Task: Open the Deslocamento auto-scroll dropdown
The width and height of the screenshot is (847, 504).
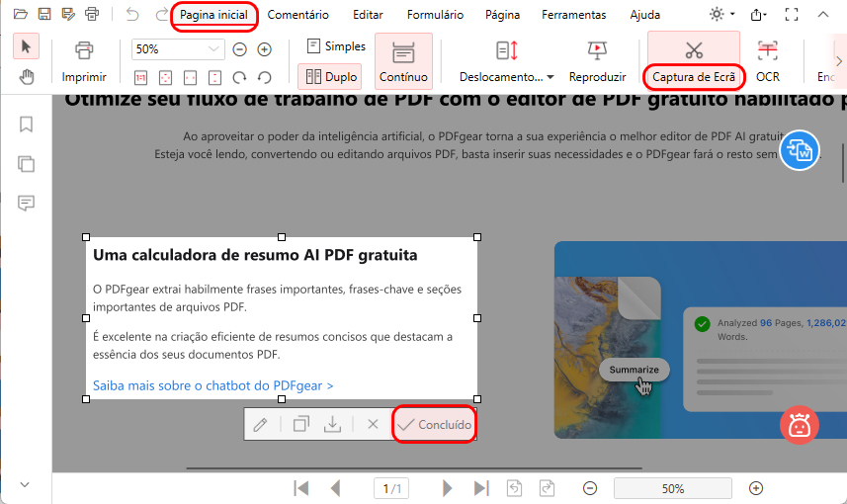Action: click(x=507, y=61)
